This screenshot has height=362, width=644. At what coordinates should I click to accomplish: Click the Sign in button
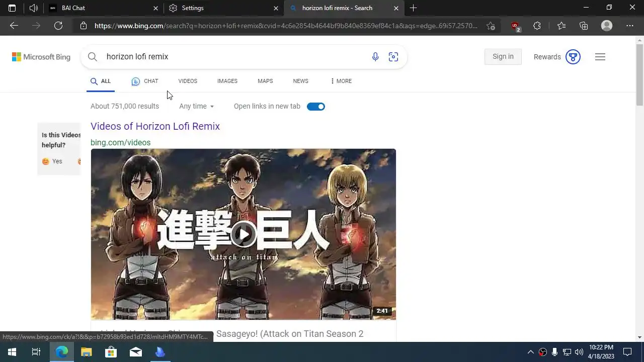coord(503,56)
